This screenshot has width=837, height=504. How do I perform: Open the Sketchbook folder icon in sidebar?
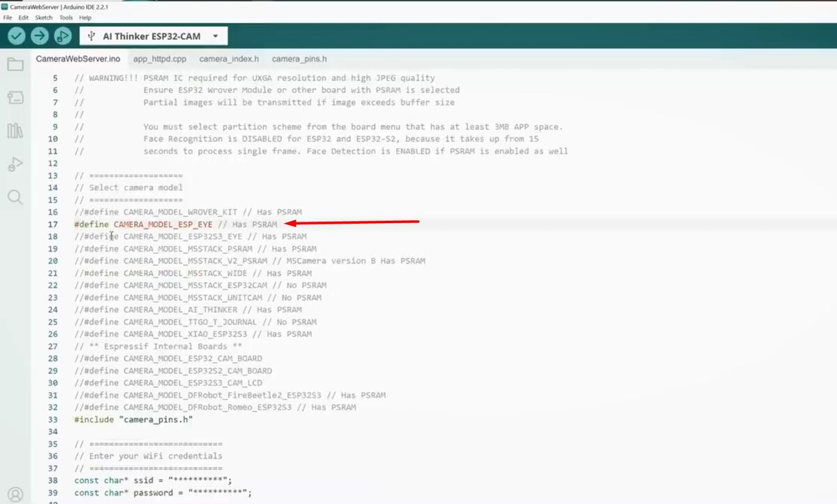pos(15,65)
